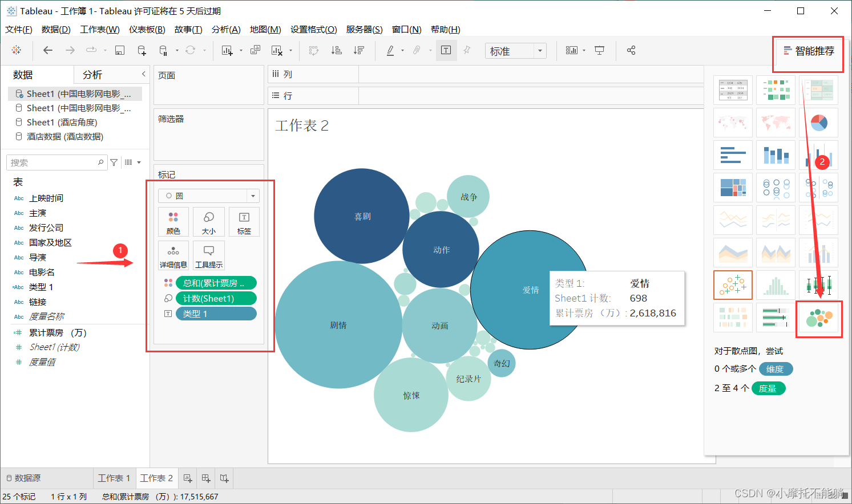Screen dimensions: 852x504
Task: Open the 工作表(W) menu
Action: [x=100, y=29]
